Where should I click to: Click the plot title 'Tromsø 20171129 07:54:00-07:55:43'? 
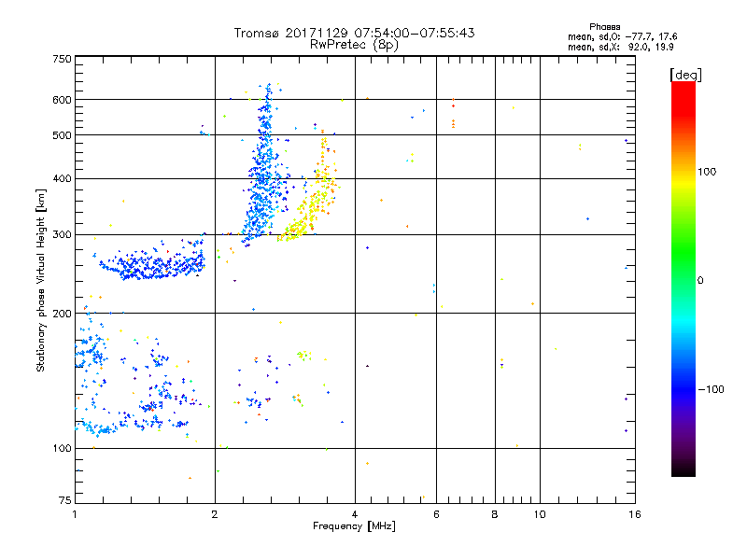[x=354, y=33]
